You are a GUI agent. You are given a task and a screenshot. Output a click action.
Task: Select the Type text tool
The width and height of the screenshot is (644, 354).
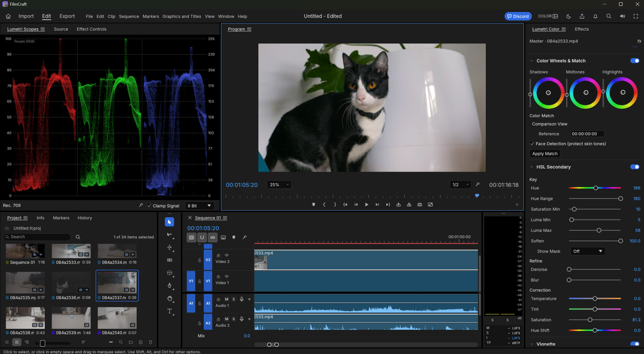pos(170,312)
